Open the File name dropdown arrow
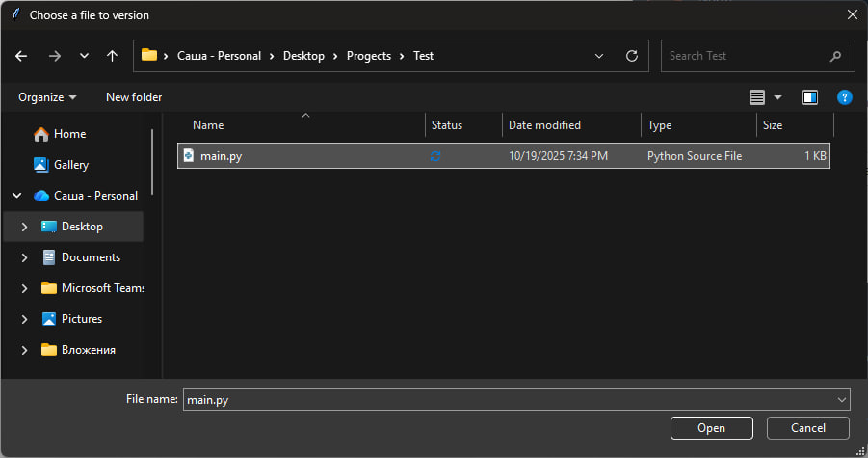 (x=841, y=399)
